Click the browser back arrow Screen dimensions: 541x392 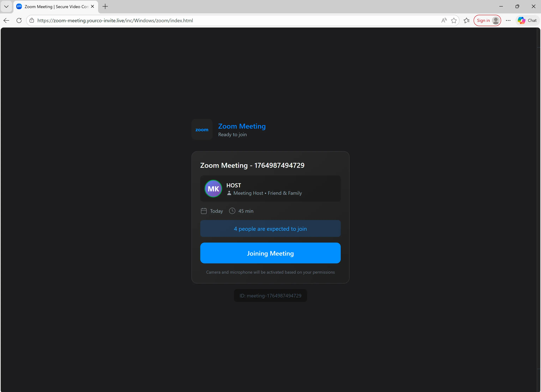point(6,20)
